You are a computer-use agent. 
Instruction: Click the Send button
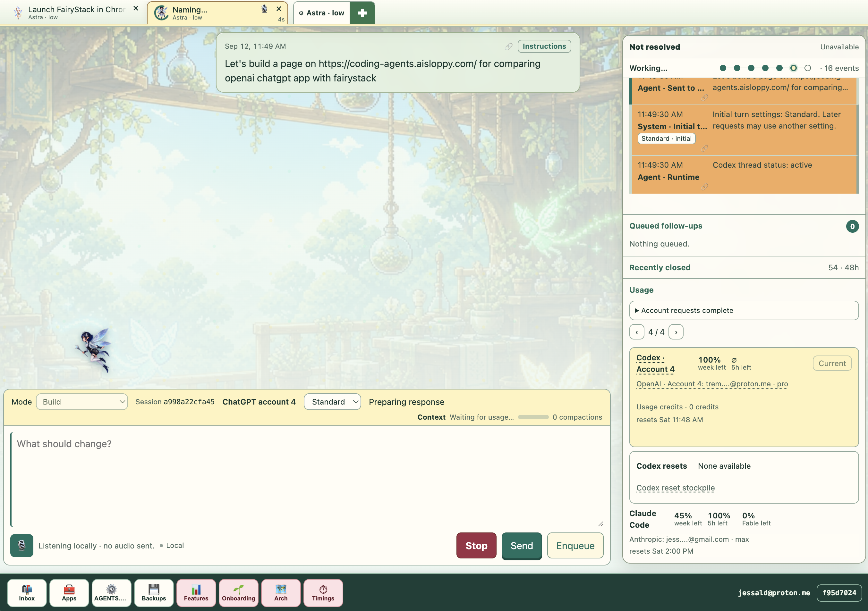[x=522, y=545]
